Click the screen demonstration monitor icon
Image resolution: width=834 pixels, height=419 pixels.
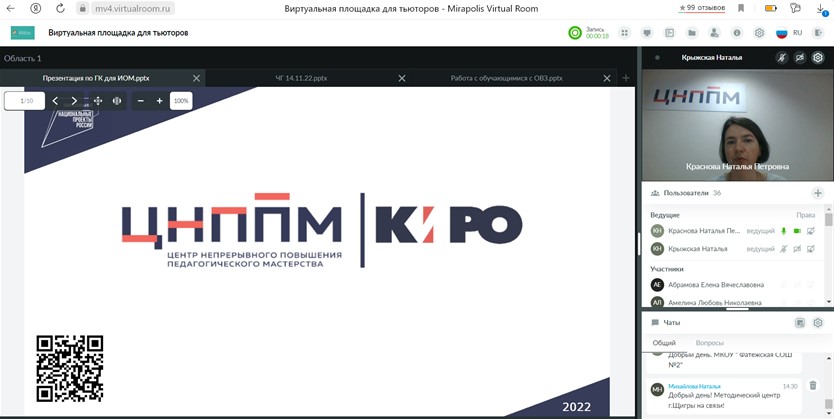[647, 33]
